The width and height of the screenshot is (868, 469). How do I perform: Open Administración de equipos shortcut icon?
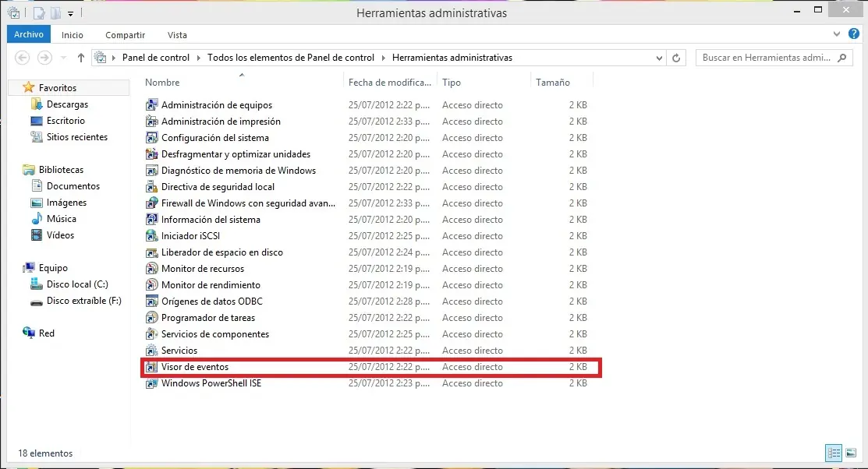[151, 105]
